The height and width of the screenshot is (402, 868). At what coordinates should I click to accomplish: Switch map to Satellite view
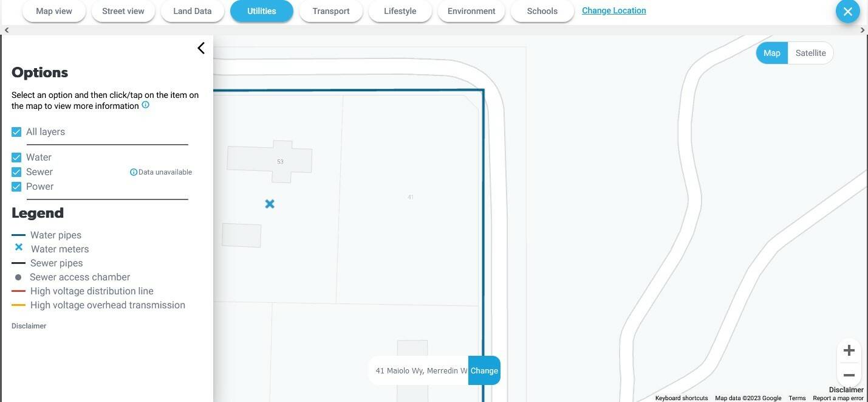point(810,53)
